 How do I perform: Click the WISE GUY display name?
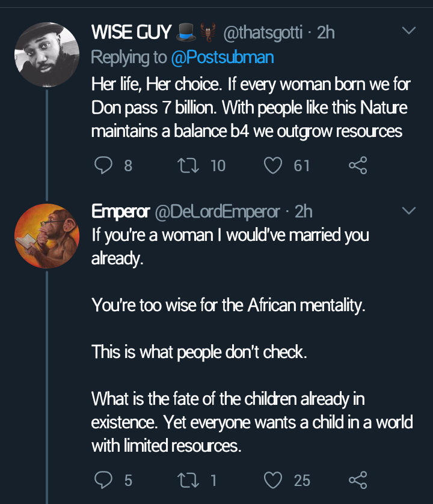(x=131, y=32)
